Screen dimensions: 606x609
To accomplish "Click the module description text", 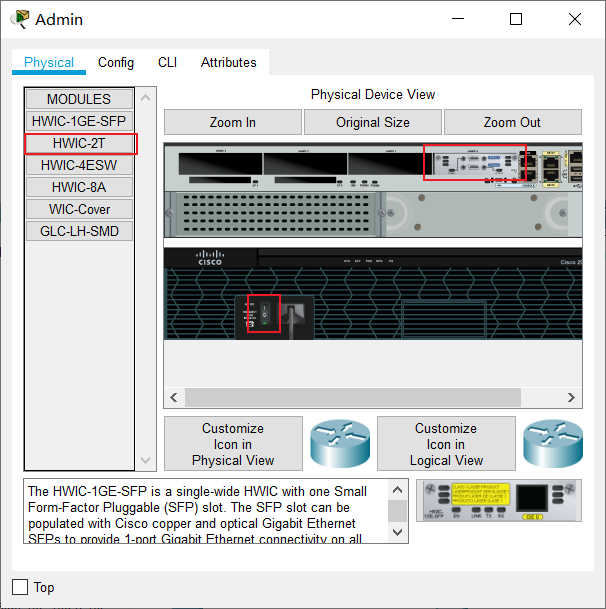I will (197, 515).
